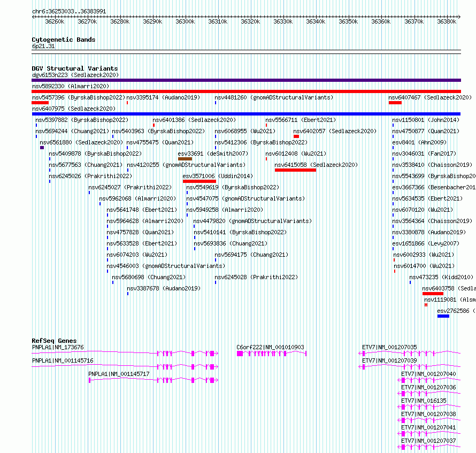Click nsv6014700 (Wu2021) label

click(424, 266)
